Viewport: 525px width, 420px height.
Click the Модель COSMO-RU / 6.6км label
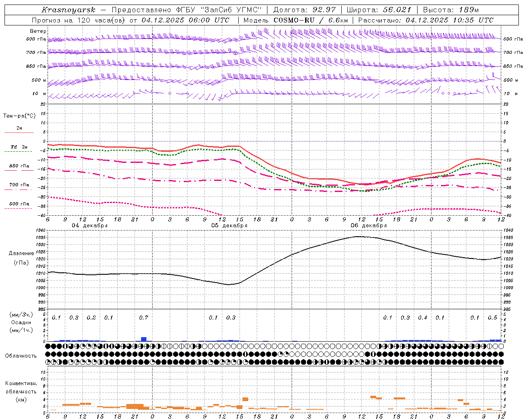[x=296, y=20]
